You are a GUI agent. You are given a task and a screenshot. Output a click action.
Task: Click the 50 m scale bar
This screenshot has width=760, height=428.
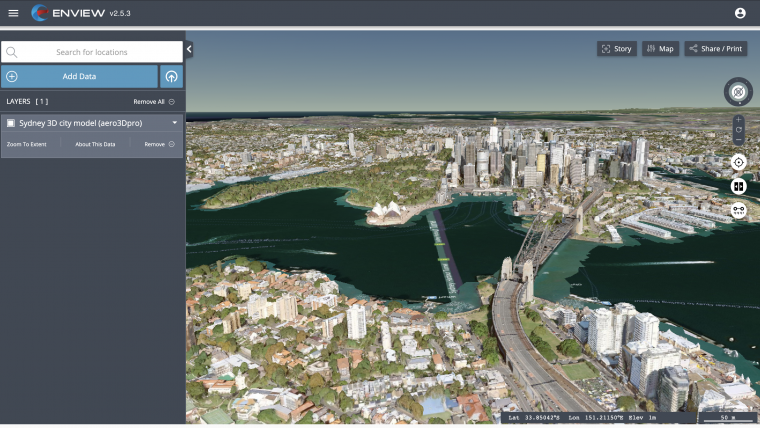(x=728, y=417)
